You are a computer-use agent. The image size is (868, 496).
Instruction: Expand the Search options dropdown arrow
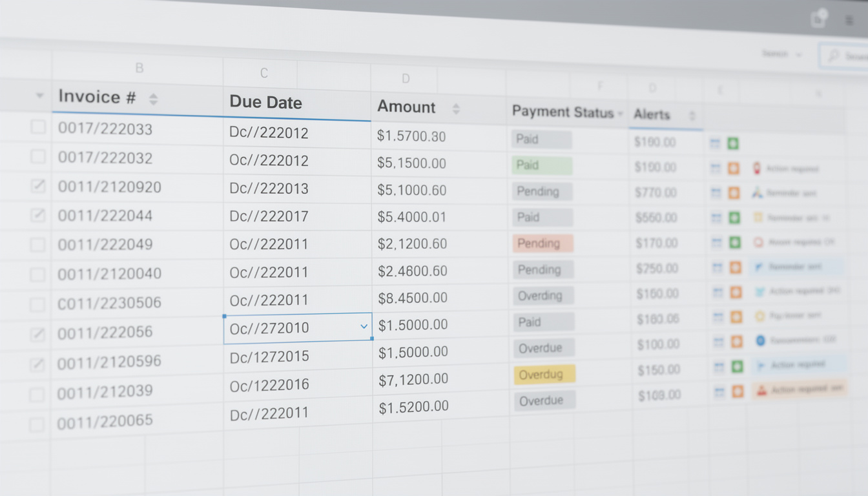pyautogui.click(x=798, y=54)
